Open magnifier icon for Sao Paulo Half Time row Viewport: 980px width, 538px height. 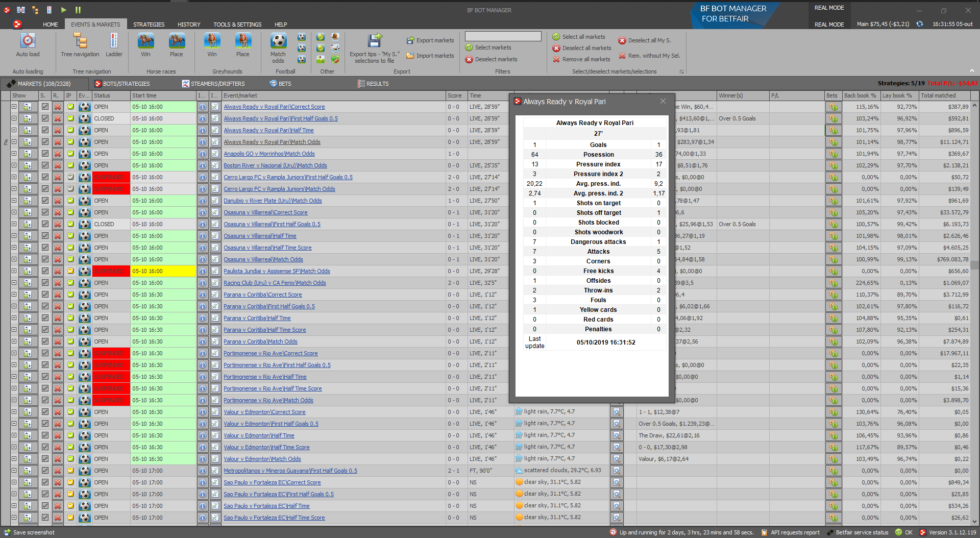(617, 506)
